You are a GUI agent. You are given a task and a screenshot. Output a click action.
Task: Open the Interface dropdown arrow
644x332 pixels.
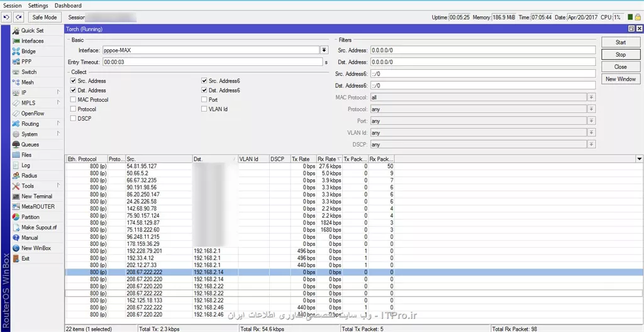325,50
